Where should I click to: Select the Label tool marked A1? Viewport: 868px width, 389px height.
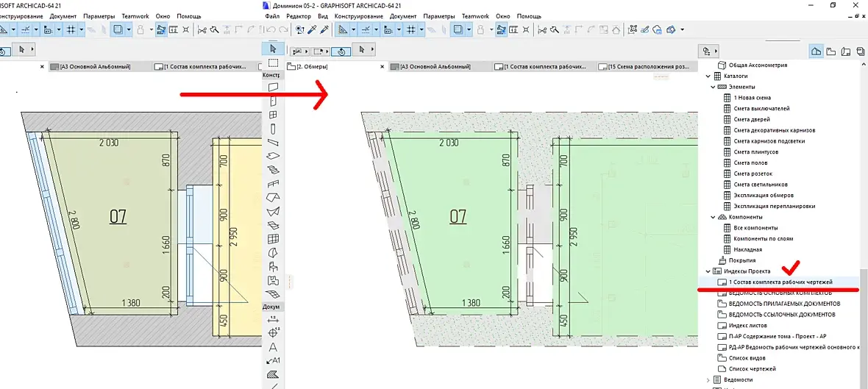click(272, 360)
